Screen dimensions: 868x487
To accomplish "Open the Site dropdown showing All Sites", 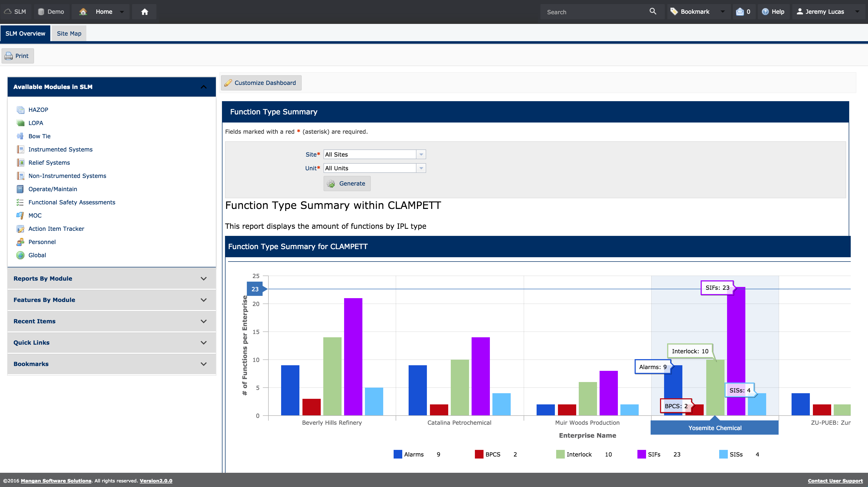I will tap(421, 154).
